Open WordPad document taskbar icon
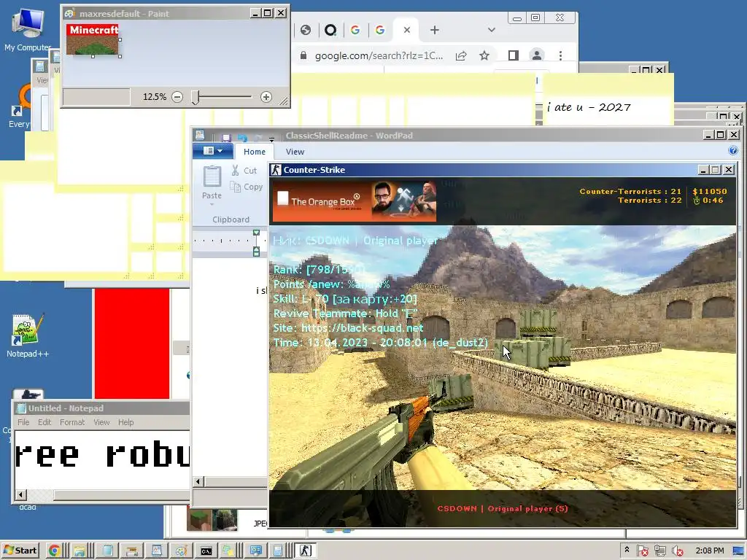 [x=157, y=551]
